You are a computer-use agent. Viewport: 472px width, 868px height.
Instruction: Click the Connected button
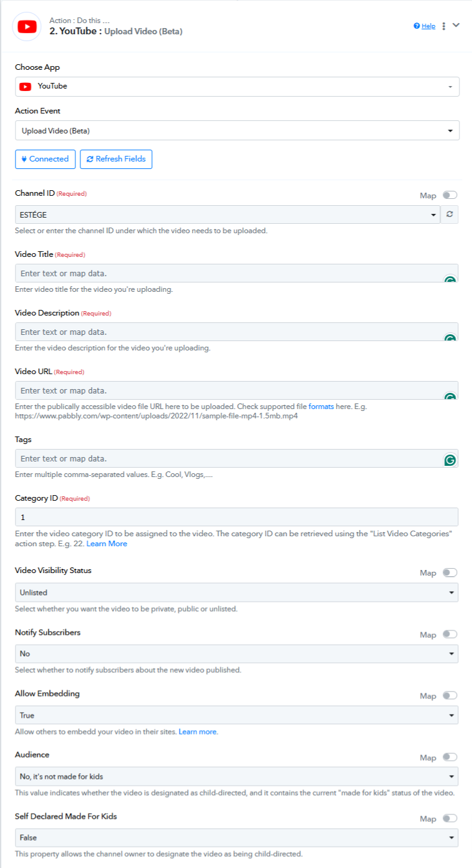(x=46, y=159)
